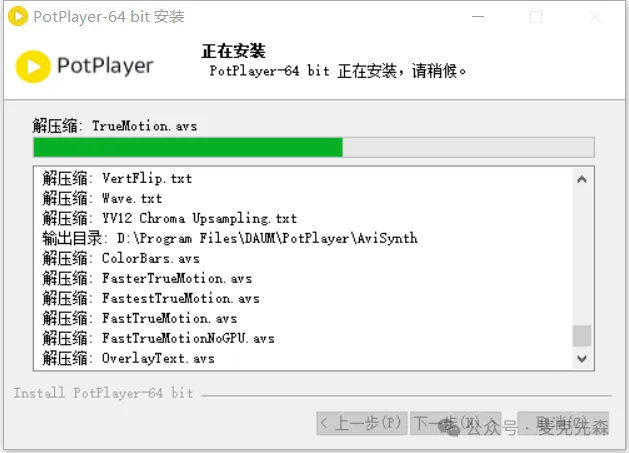Click the 上一步(P) back button

[362, 423]
